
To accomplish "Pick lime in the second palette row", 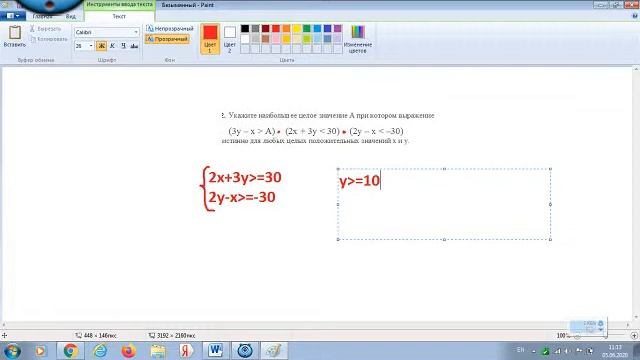I will [307, 39].
